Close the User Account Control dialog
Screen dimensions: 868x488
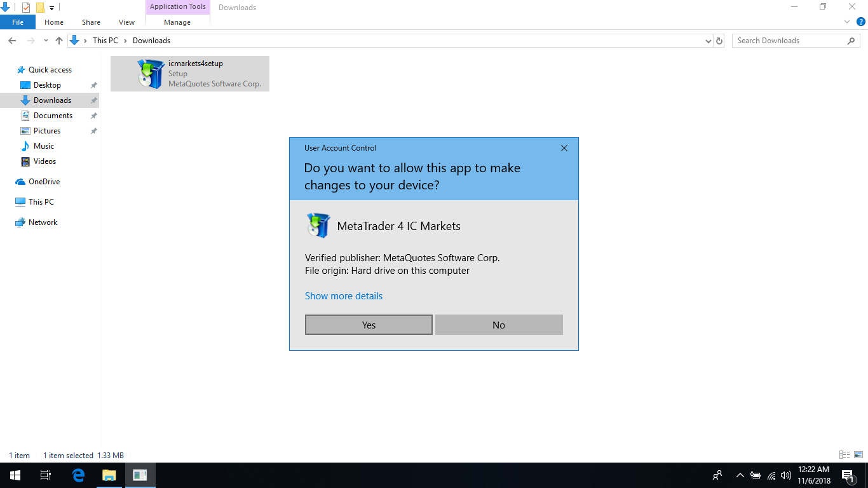coord(564,148)
